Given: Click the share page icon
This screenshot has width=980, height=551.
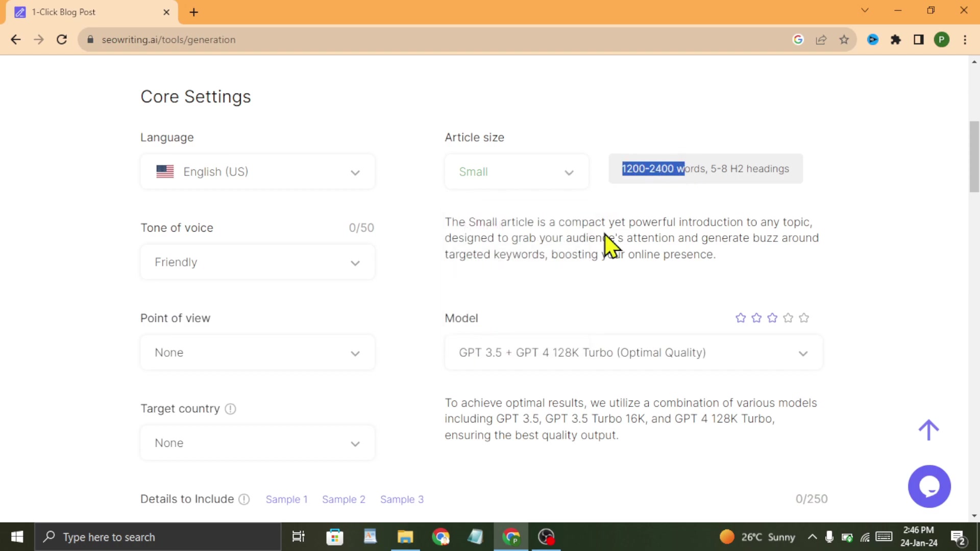Looking at the screenshot, I should coord(821,40).
